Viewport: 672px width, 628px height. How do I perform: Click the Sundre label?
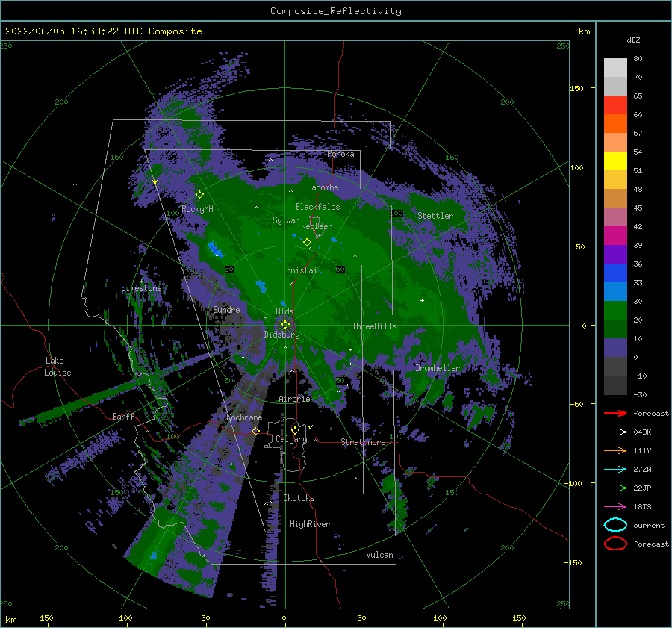pos(226,309)
